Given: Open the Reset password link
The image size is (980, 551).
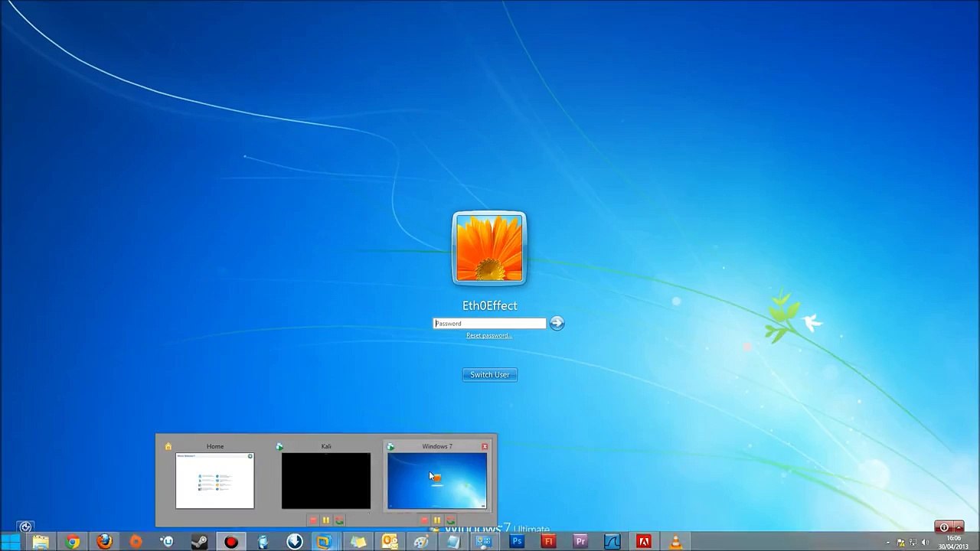Looking at the screenshot, I should pyautogui.click(x=489, y=335).
